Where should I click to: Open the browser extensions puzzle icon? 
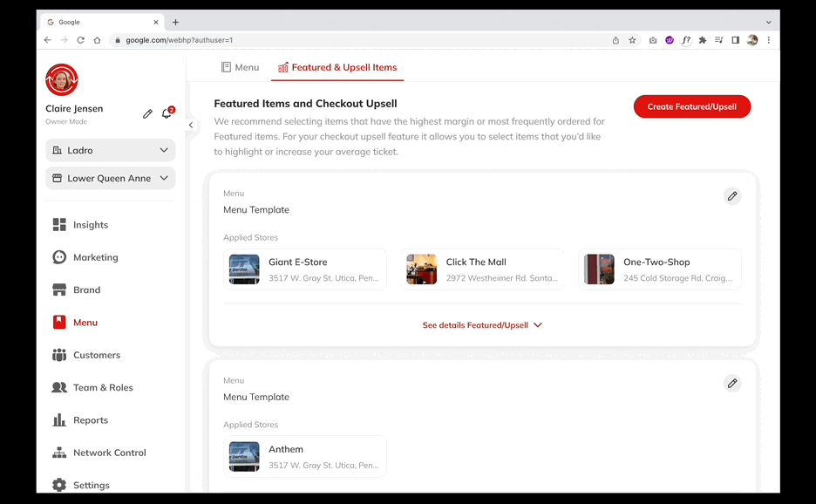[x=703, y=40]
